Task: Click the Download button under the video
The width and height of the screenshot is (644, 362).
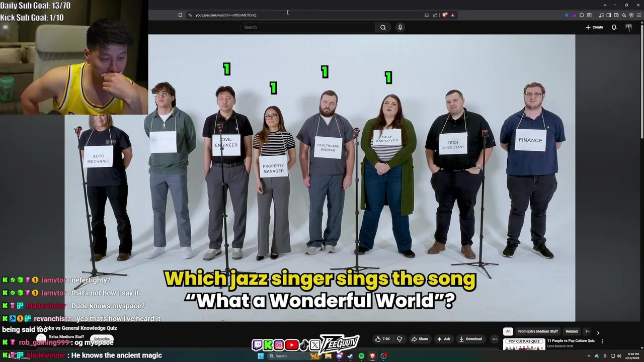Action: (471, 339)
